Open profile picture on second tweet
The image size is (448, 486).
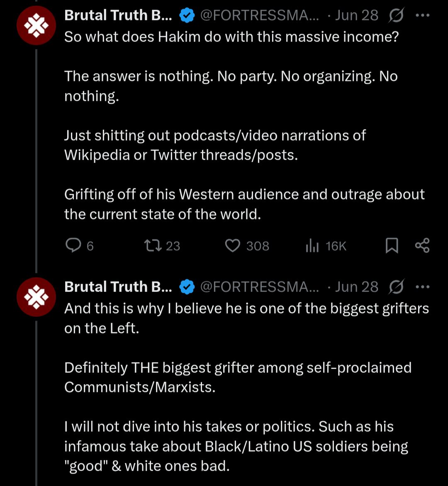point(36,297)
